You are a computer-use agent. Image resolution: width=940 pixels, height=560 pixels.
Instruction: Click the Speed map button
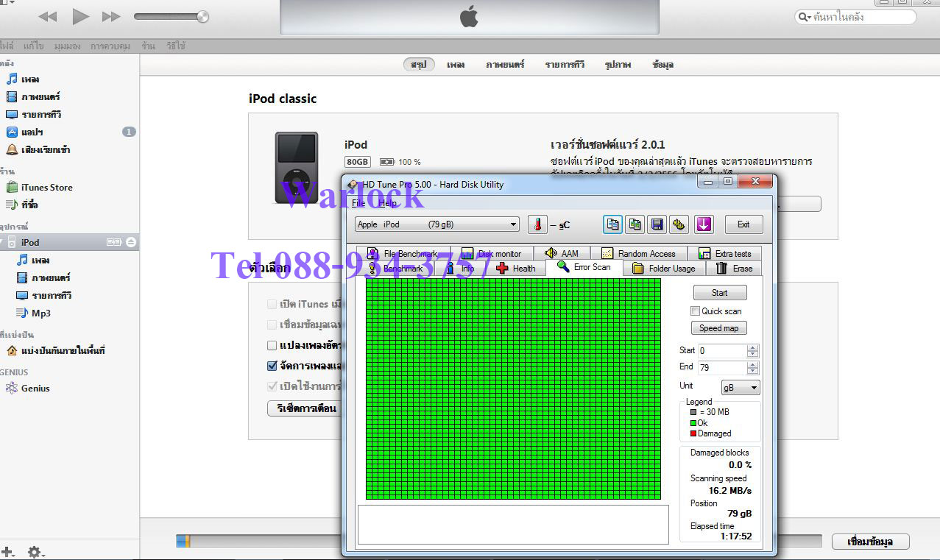pyautogui.click(x=718, y=328)
